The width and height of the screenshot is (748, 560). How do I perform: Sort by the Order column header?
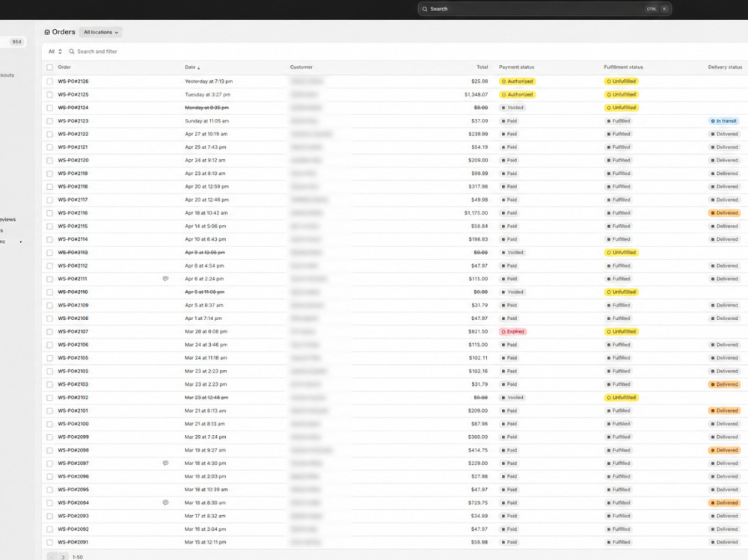pyautogui.click(x=64, y=67)
